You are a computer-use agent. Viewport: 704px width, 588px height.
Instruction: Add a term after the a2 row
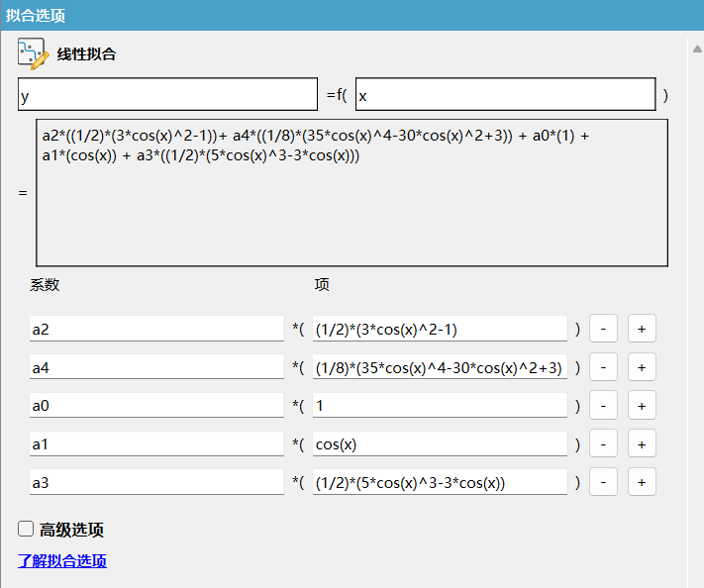click(642, 329)
